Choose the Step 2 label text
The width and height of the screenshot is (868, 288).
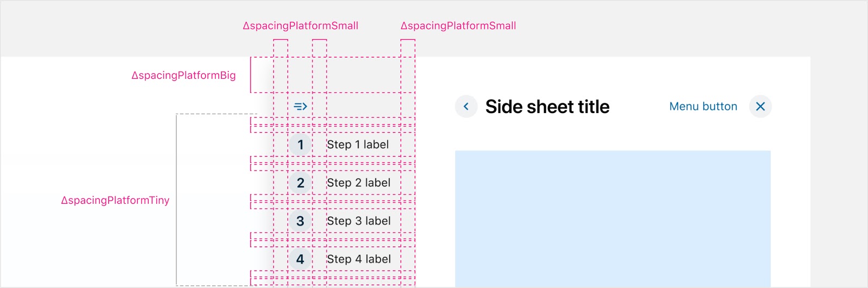coord(359,183)
